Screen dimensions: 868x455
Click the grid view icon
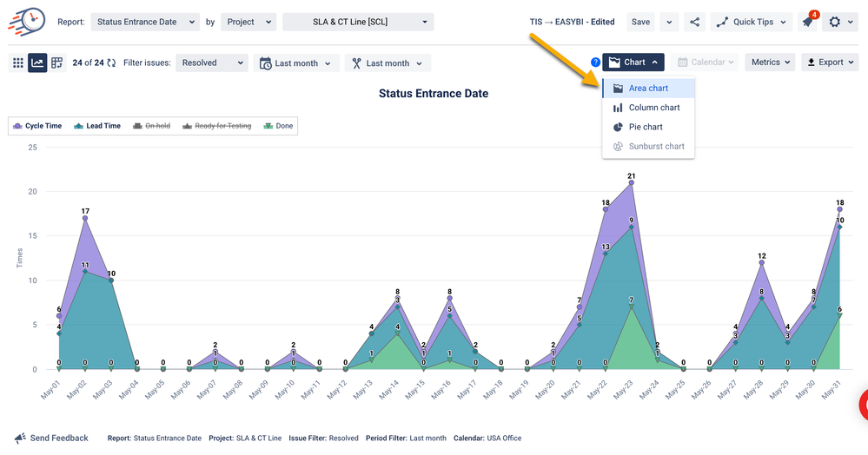(x=17, y=63)
